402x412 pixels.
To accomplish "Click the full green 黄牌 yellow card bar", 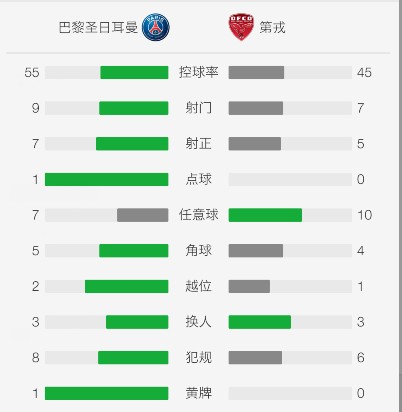I will [x=107, y=393].
